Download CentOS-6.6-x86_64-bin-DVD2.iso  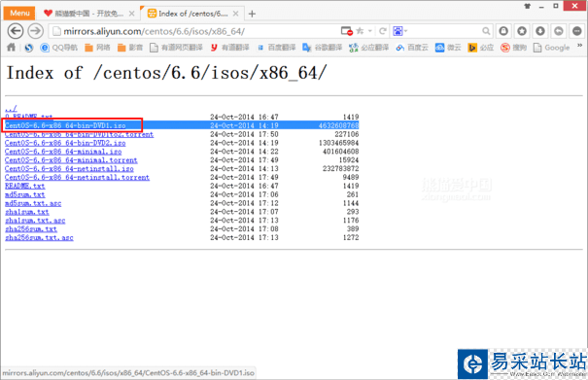tap(65, 143)
